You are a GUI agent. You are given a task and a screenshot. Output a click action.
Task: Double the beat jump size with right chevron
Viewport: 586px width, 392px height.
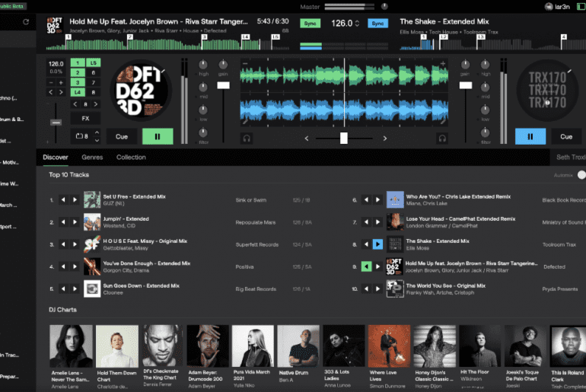(x=96, y=104)
